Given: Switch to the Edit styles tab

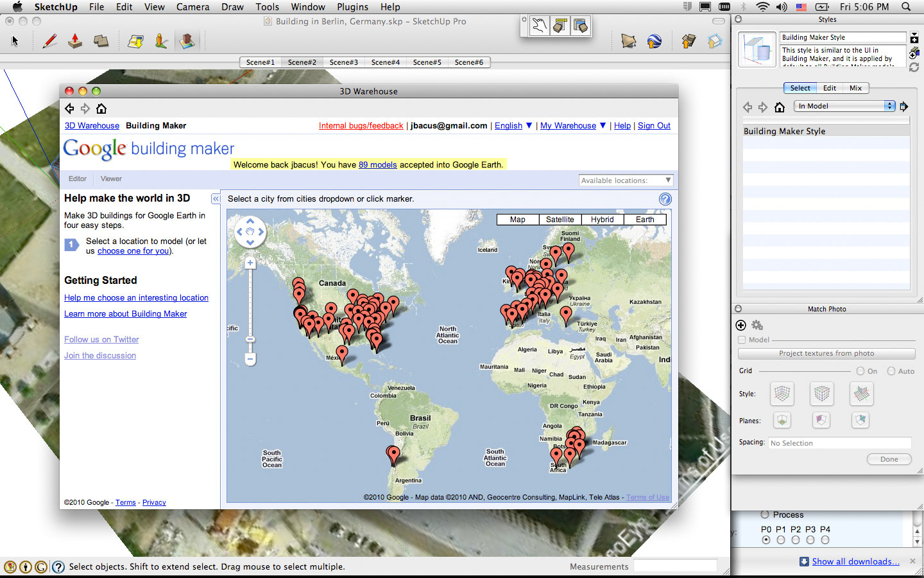Looking at the screenshot, I should coord(830,88).
